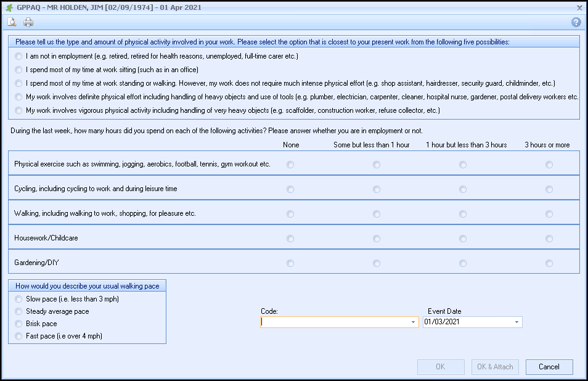Select Slow pace walking option
588x381 pixels.
[x=18, y=299]
